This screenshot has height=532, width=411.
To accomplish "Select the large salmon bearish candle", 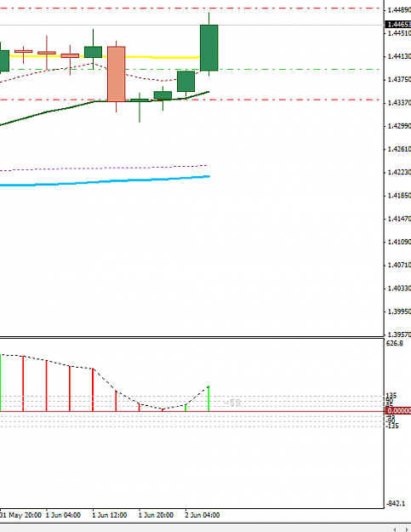I will 117,74.
